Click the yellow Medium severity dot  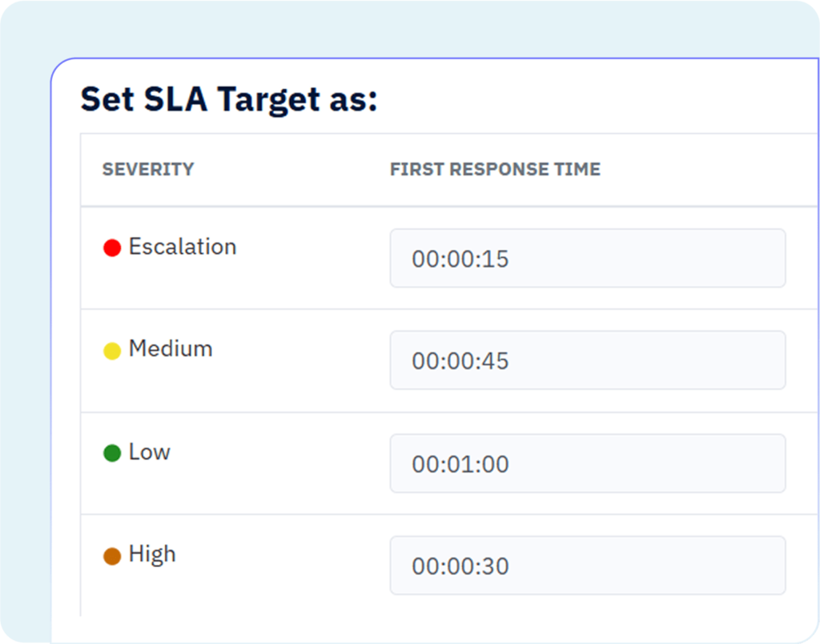(112, 351)
